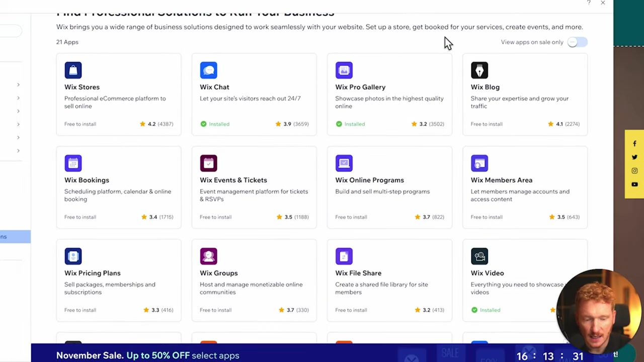Click the sale countdown timer
The image size is (644, 362).
(549, 356)
